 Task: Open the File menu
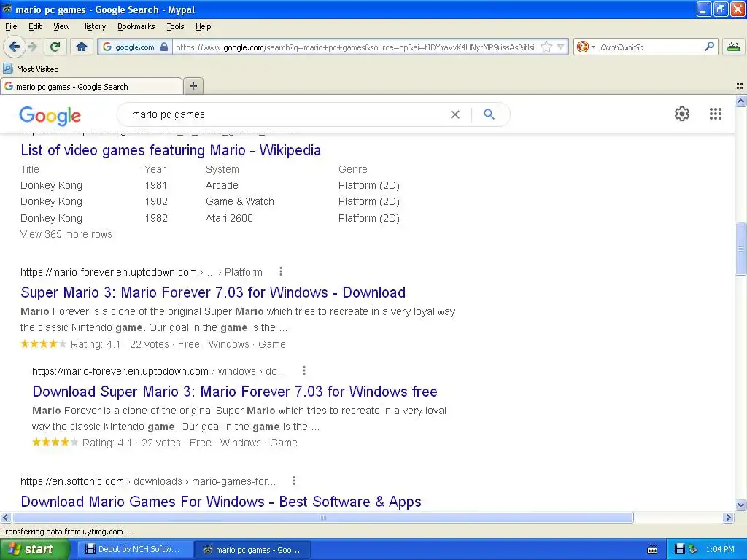click(11, 26)
